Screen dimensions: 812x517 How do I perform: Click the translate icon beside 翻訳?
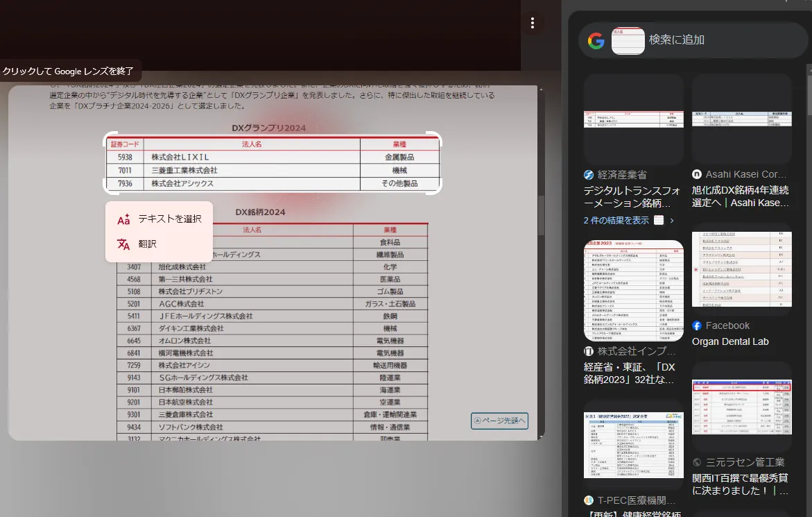[x=123, y=244]
